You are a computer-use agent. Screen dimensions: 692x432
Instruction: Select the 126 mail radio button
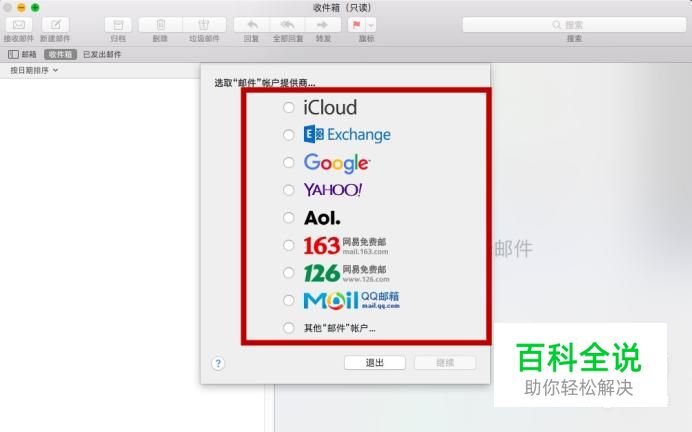click(x=289, y=273)
